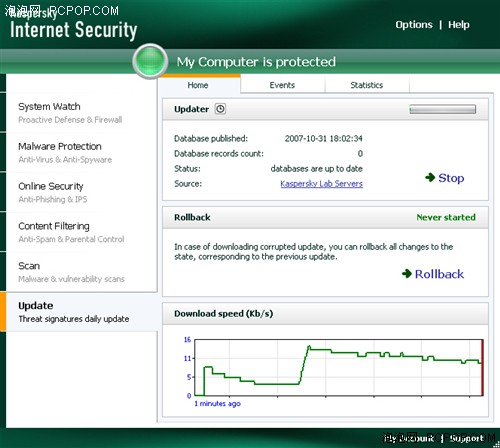This screenshot has height=448, width=500.
Task: Switch to the Events tab
Action: tap(282, 85)
